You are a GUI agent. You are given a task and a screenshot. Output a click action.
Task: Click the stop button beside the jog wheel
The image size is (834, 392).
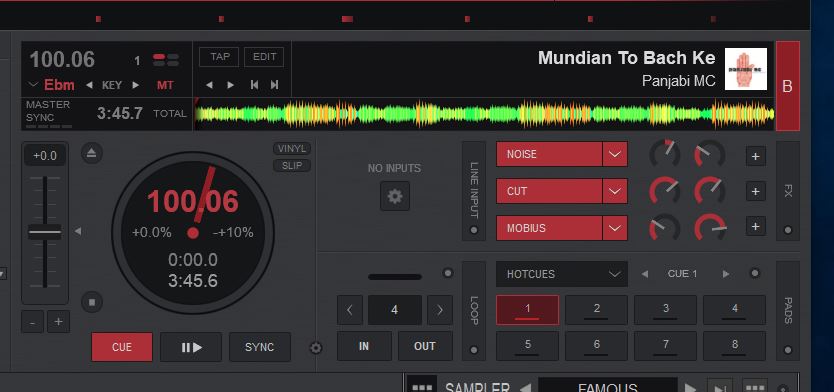coord(91,302)
